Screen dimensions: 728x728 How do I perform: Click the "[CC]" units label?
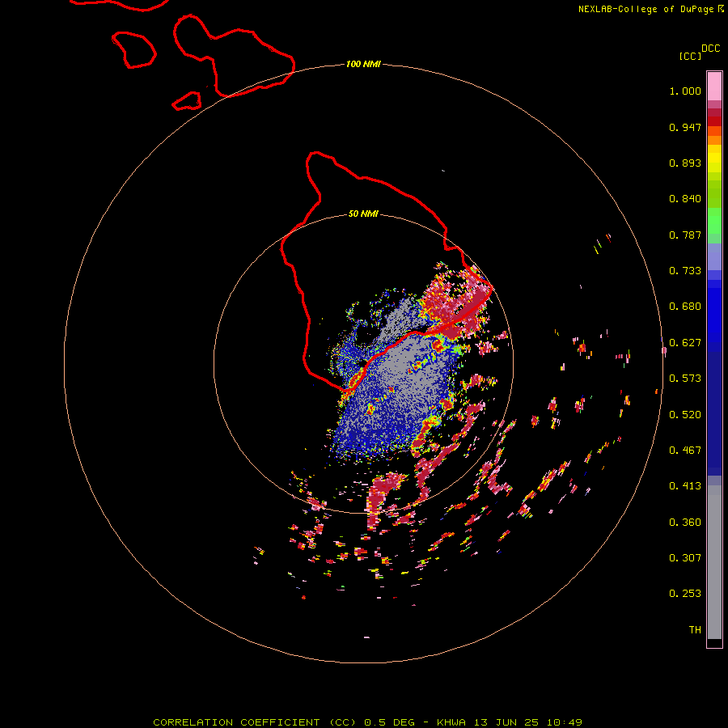pos(690,56)
